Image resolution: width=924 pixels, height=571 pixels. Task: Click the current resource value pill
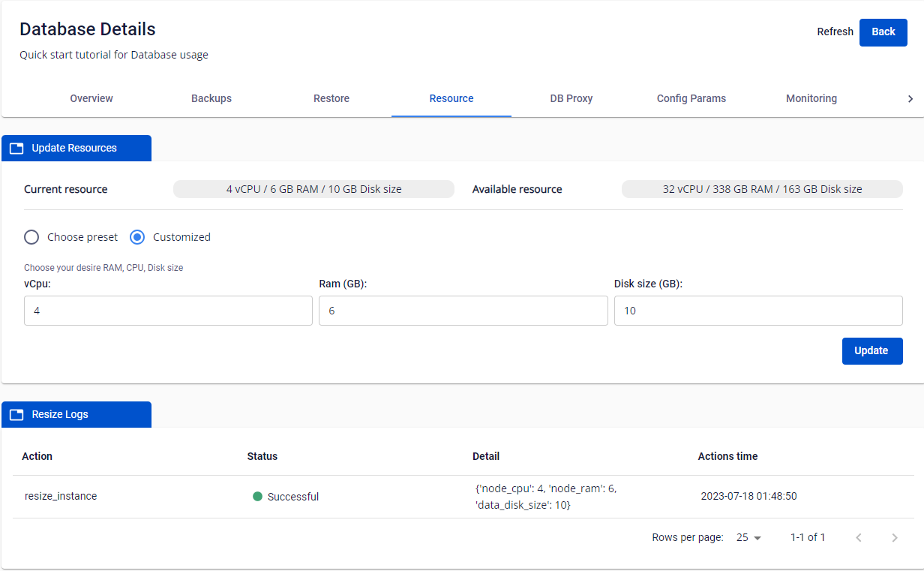[313, 189]
